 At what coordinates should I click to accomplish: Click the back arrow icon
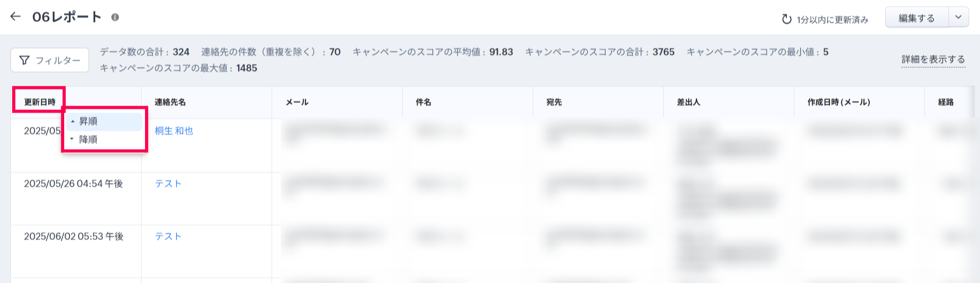click(16, 17)
